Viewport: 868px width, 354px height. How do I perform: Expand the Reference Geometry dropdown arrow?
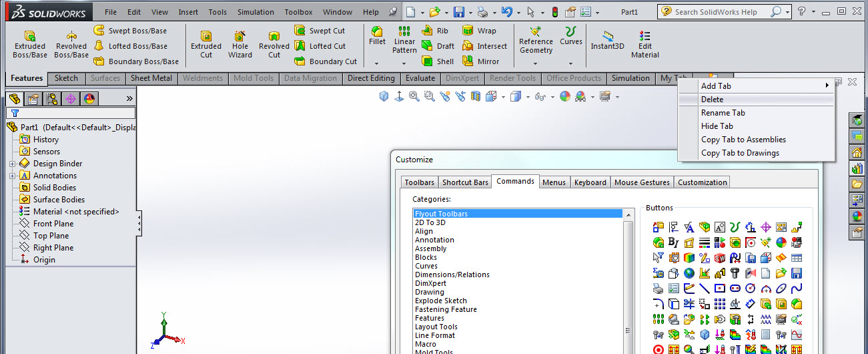(x=536, y=64)
